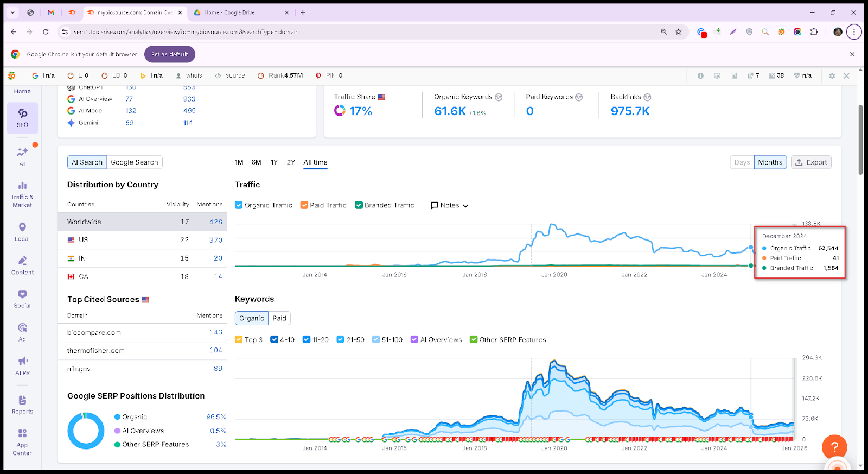Viewport: 868px width, 474px height.
Task: Select the 1M time range
Action: (x=239, y=162)
